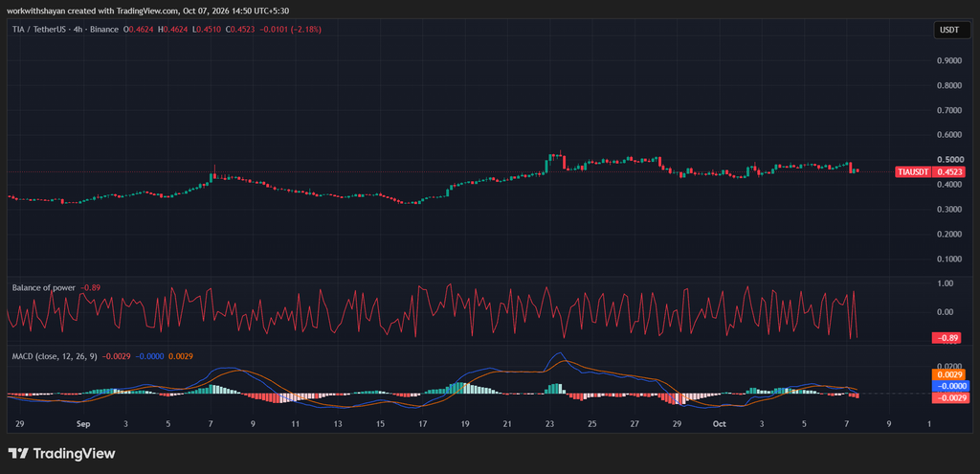The height and width of the screenshot is (474, 980).
Task: Click the 1.00 Balance of power axis label
Action: (x=946, y=283)
